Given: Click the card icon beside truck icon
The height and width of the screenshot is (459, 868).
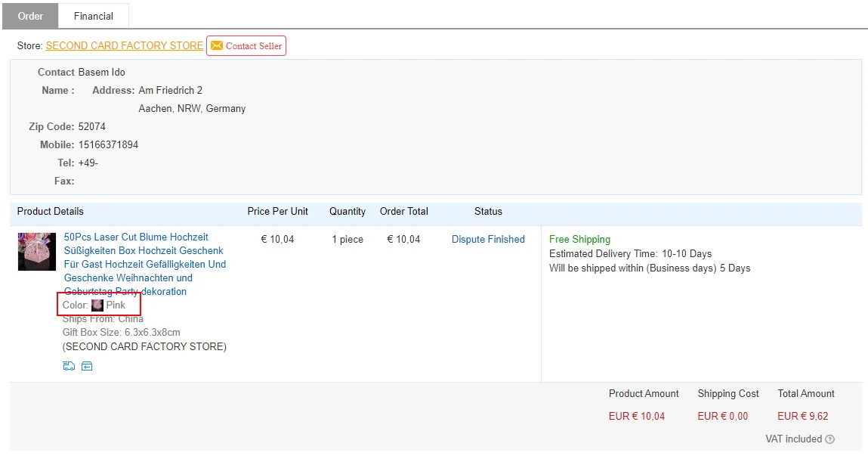Looking at the screenshot, I should (87, 366).
